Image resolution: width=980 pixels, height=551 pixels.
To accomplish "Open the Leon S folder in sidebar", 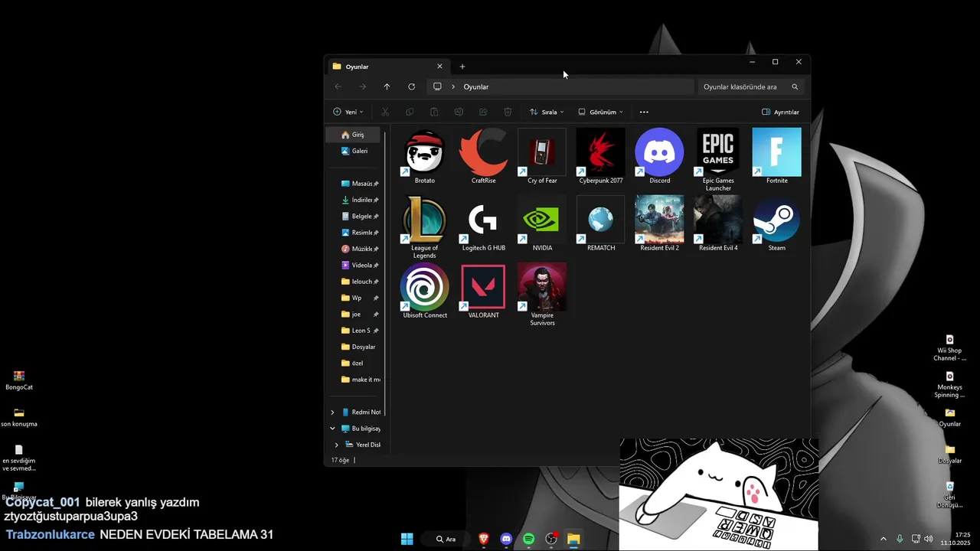I will 360,331.
